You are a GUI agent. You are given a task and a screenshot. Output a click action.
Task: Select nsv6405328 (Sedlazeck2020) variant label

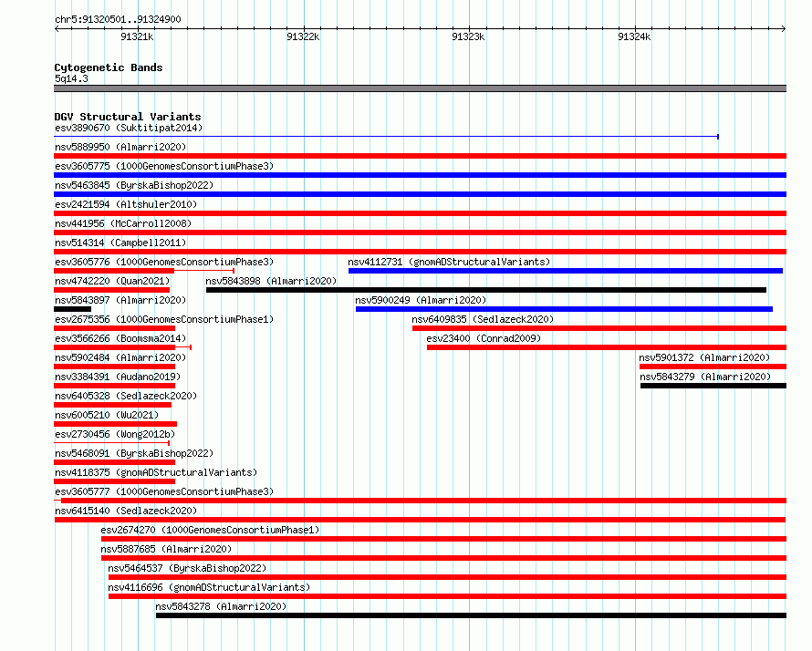point(126,396)
